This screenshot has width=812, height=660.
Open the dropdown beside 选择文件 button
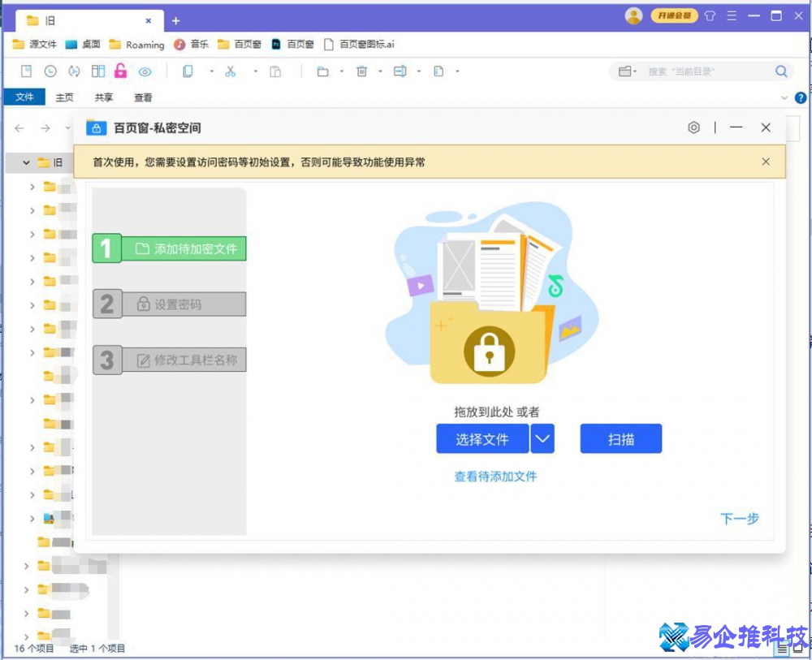(x=542, y=438)
